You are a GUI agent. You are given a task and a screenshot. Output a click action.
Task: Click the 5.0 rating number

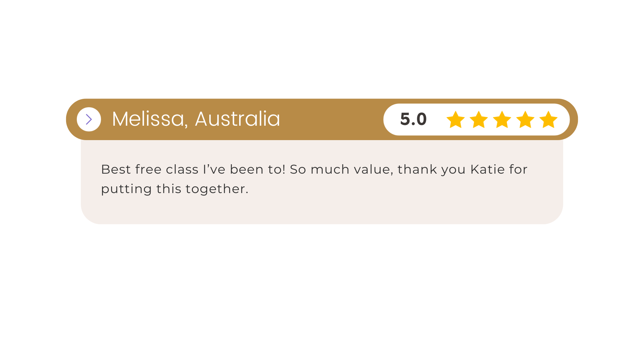pyautogui.click(x=413, y=119)
